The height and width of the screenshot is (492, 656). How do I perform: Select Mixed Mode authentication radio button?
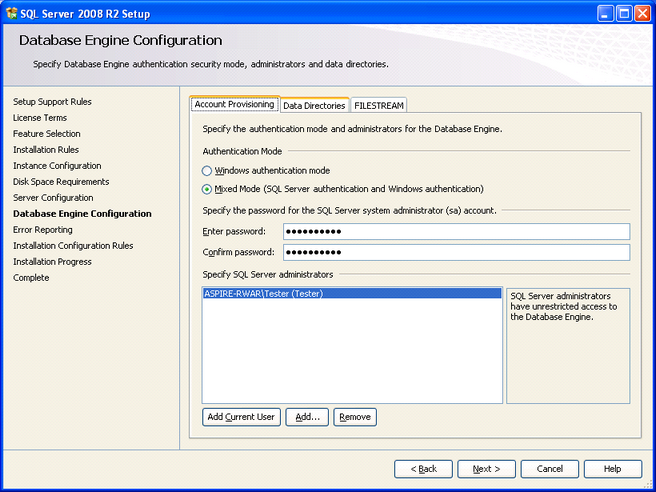point(207,189)
